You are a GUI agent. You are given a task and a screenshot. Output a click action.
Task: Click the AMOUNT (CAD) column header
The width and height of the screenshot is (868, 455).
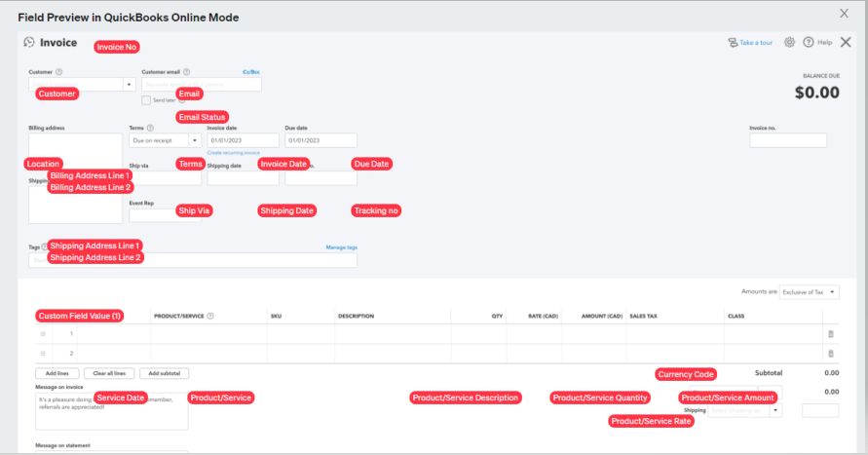602,316
